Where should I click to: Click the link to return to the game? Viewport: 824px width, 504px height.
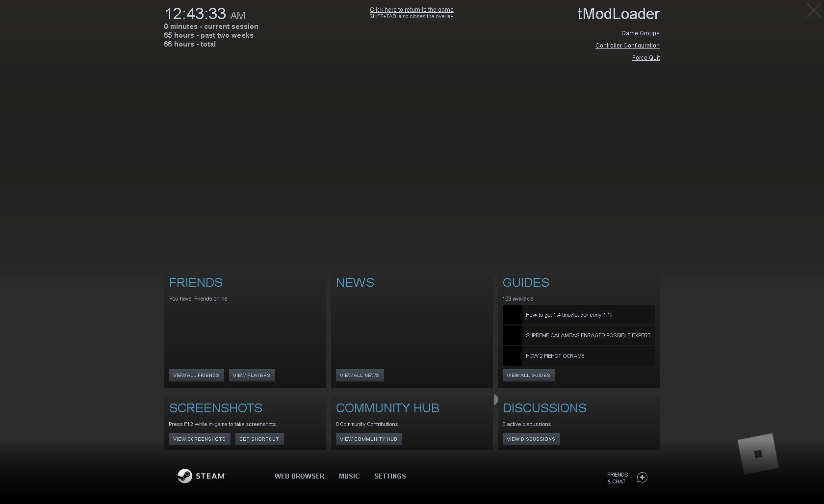(412, 10)
